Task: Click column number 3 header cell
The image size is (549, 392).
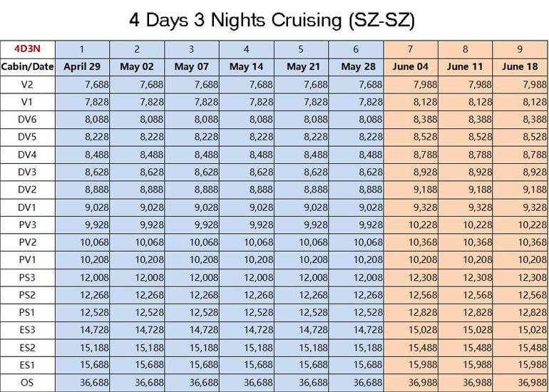Action: pos(192,49)
